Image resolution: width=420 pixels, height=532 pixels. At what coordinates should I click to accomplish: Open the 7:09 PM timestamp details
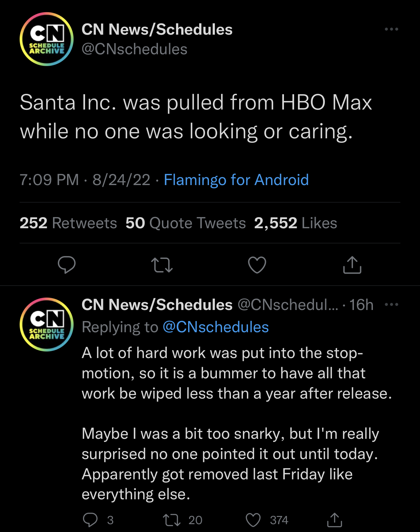tap(49, 180)
